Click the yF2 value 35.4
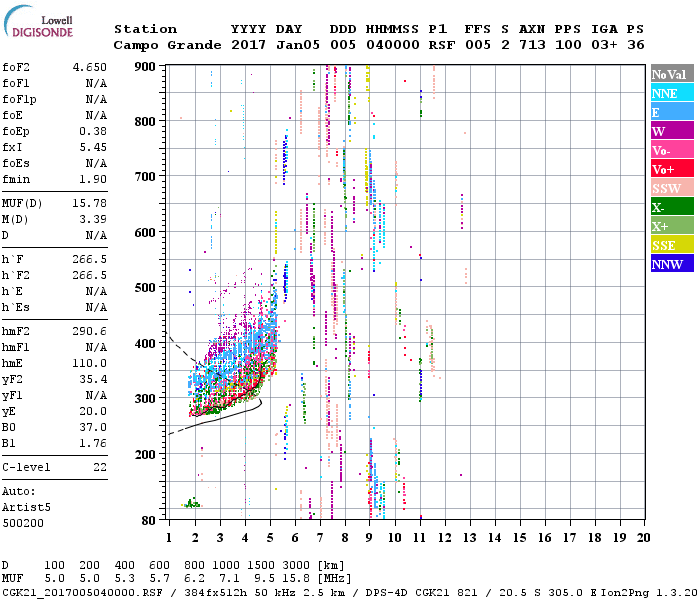 coord(93,379)
